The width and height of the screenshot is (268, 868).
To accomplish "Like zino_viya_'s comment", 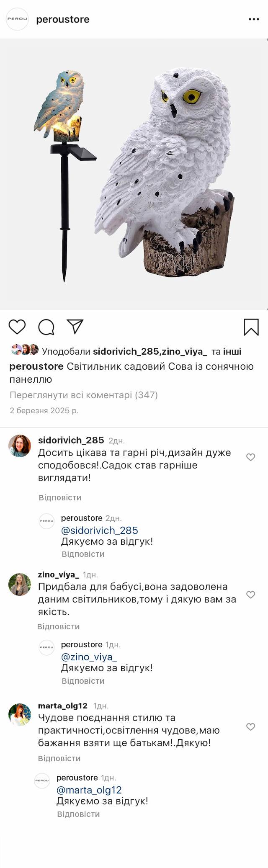I will pos(250,595).
